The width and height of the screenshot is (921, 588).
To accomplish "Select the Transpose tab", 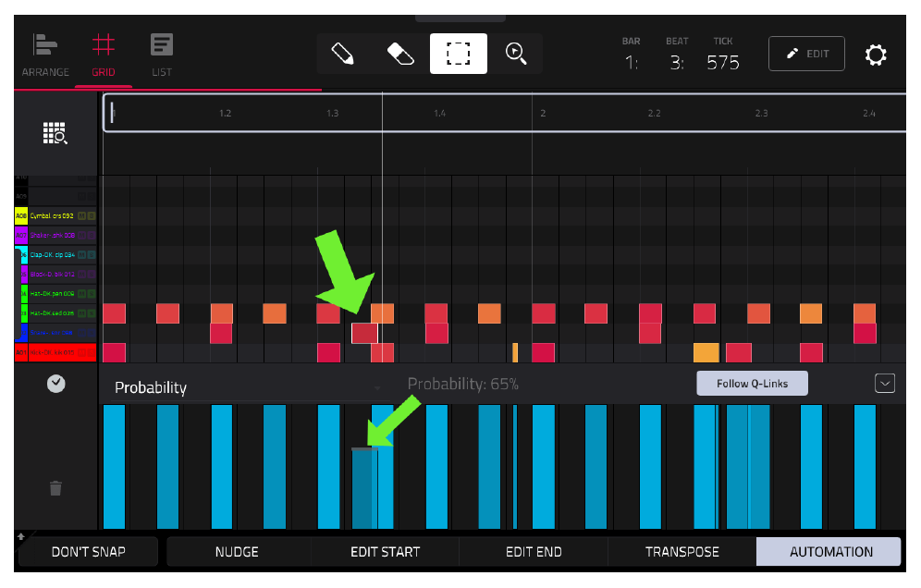I will point(682,552).
